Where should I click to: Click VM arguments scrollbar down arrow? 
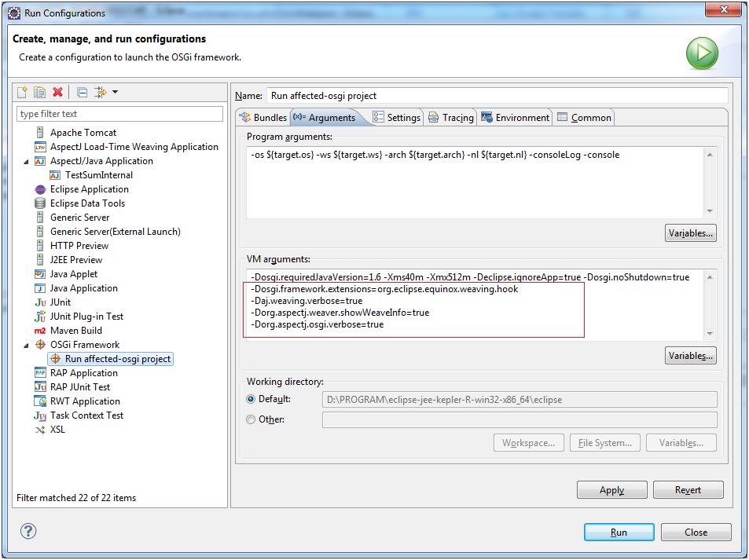[710, 333]
